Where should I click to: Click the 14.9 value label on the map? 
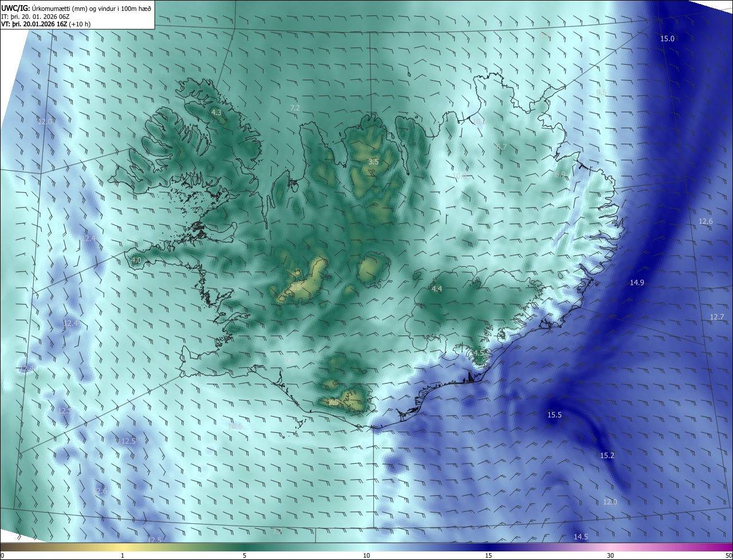[x=637, y=283]
